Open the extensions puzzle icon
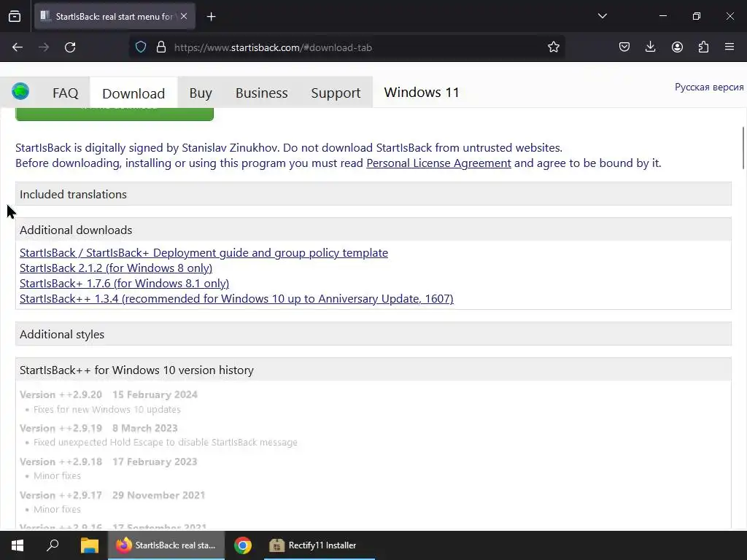 (x=703, y=47)
